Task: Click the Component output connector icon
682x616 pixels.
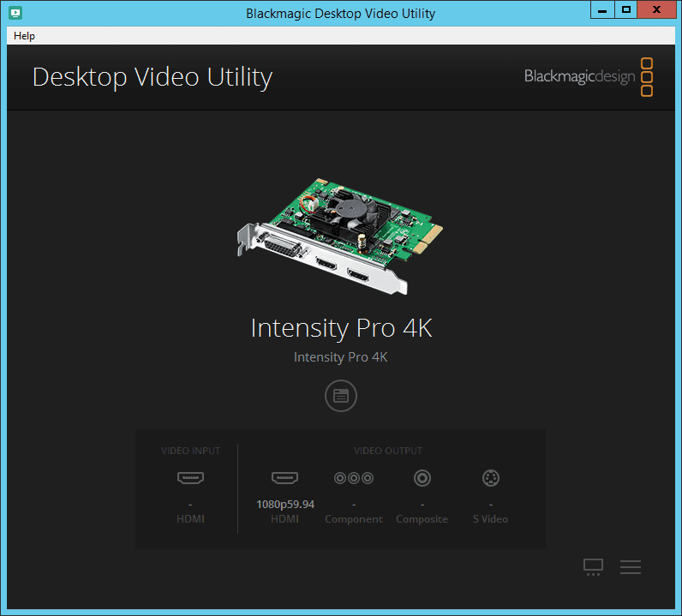Action: pyautogui.click(x=354, y=478)
